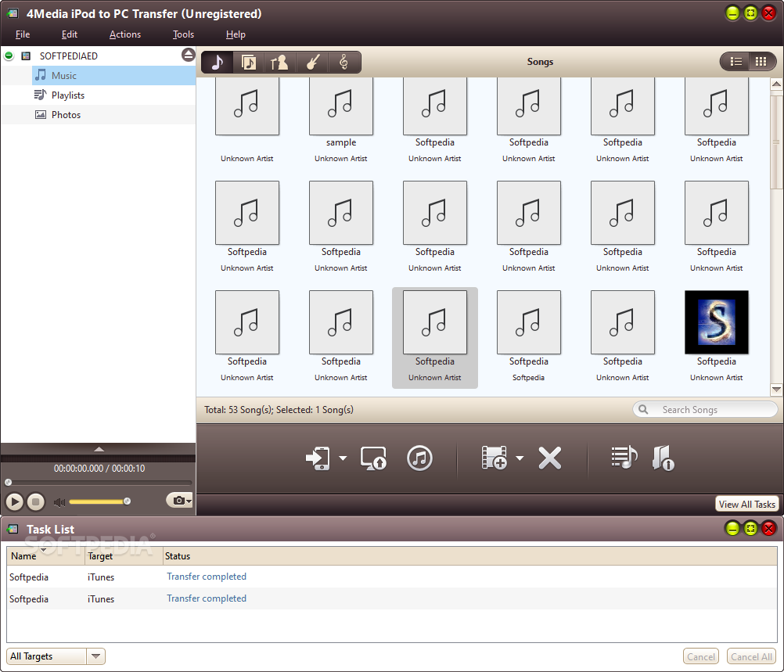784x672 pixels.
Task: Sort tasks by the Name column
Action: click(x=45, y=556)
